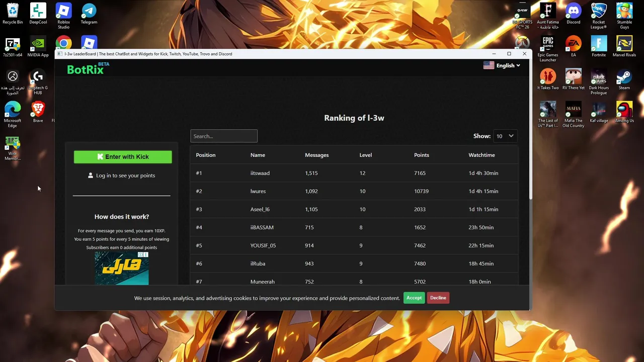
Task: Open the Arabic-labeled image desktop icon
Action: coord(13,82)
